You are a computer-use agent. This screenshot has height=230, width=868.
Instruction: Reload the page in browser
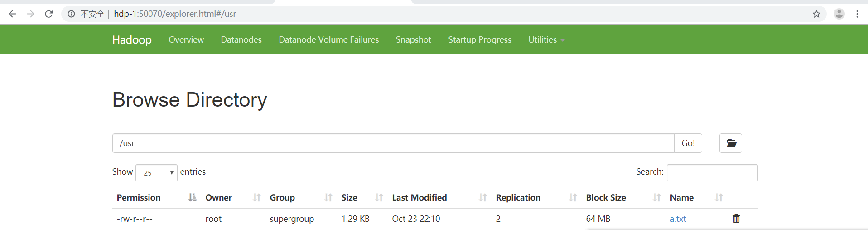click(x=49, y=14)
